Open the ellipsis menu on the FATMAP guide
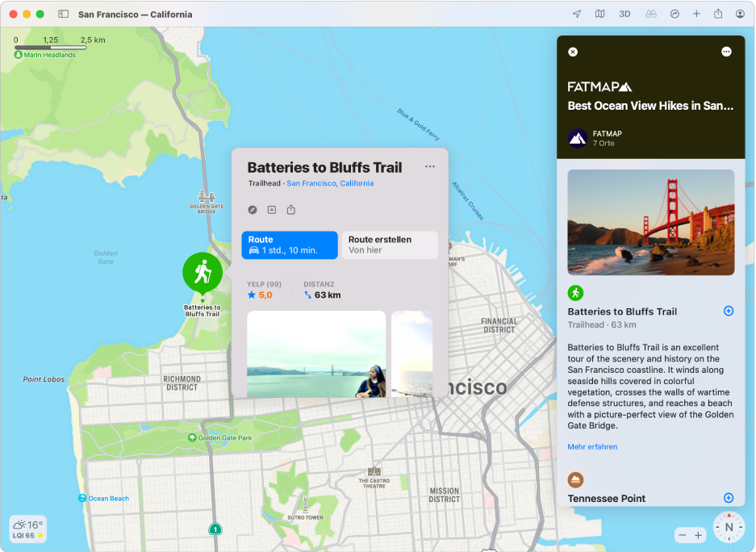 coord(725,52)
